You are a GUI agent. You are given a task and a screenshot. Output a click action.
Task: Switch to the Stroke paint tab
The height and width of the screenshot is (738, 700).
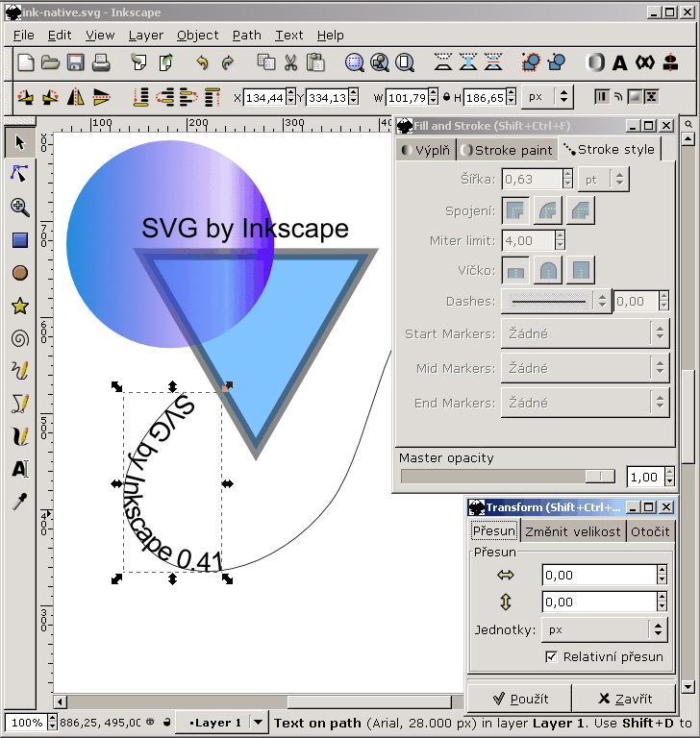coord(507,150)
